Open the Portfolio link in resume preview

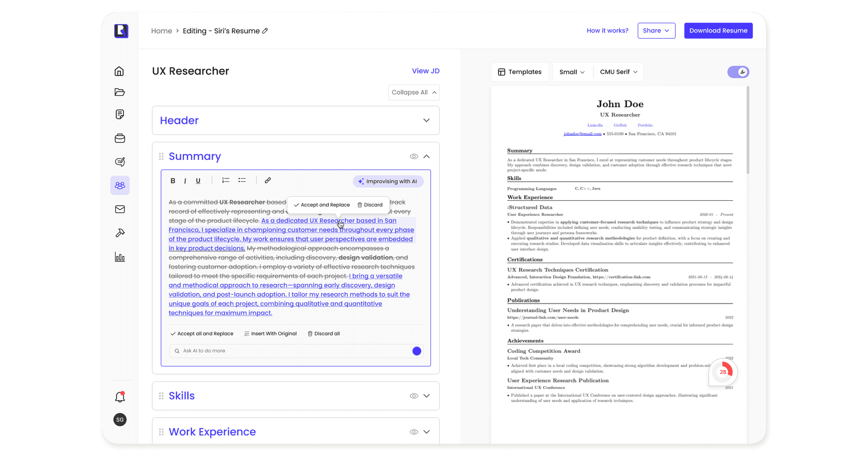[x=645, y=125]
